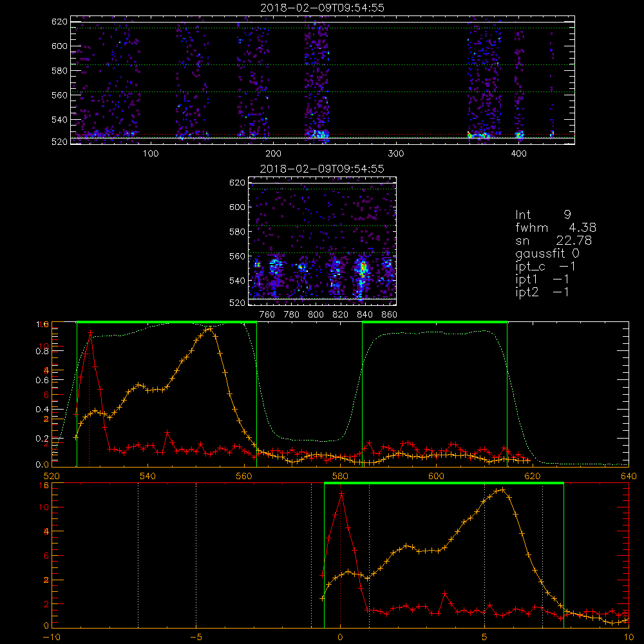Click y-axis label 0.4 on profile plot

(43, 409)
